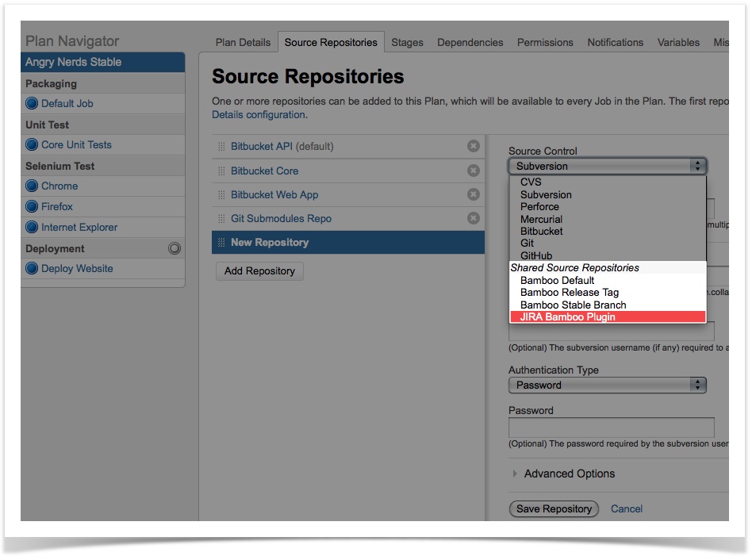Open Authentication Type dropdown
This screenshot has width=756, height=560.
(x=607, y=385)
